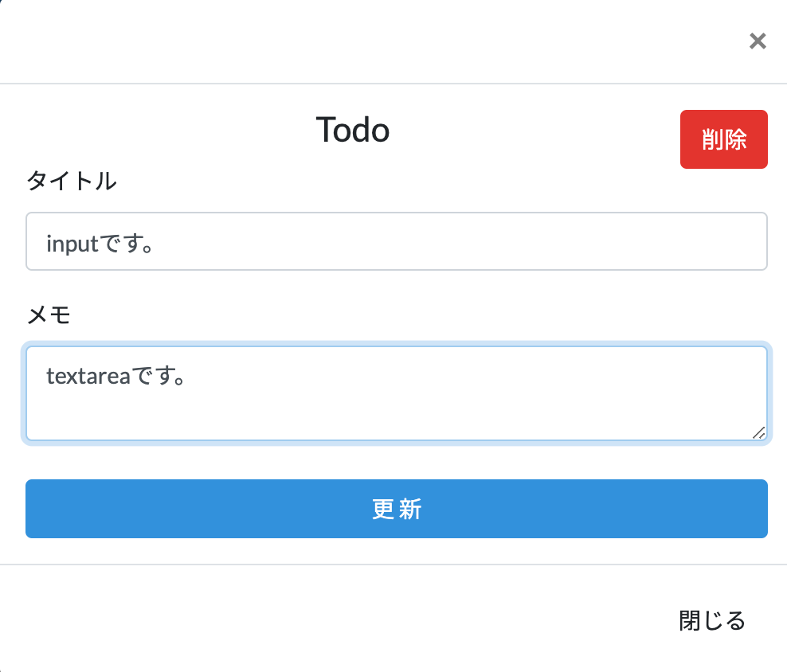Viewport: 787px width, 672px height.
Task: Click the メモ field label
Action: pyautogui.click(x=49, y=315)
